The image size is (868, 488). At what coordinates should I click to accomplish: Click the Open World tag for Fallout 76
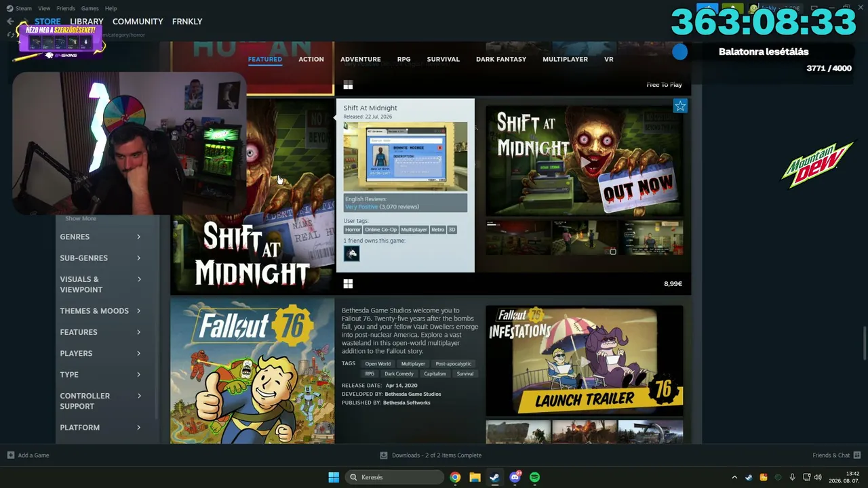[378, 364]
